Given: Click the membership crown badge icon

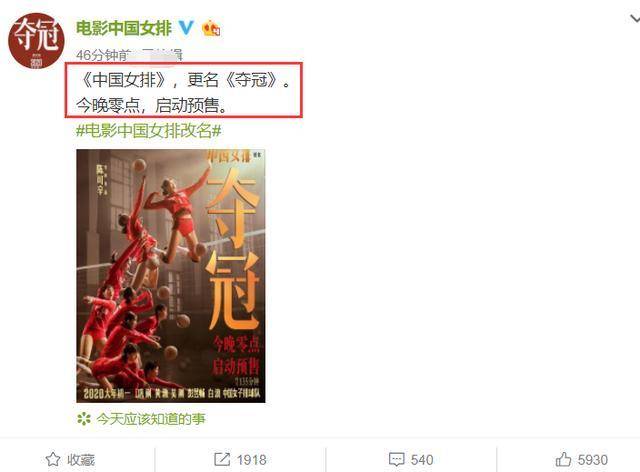Looking at the screenshot, I should pyautogui.click(x=211, y=28).
